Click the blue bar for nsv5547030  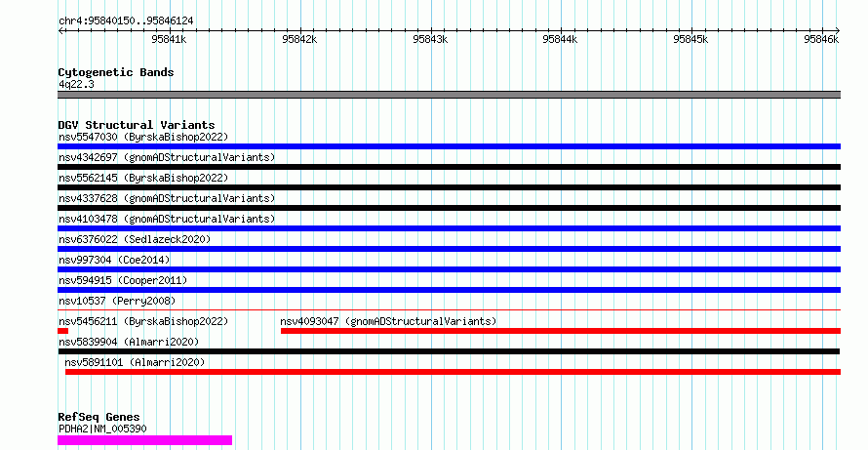click(449, 146)
